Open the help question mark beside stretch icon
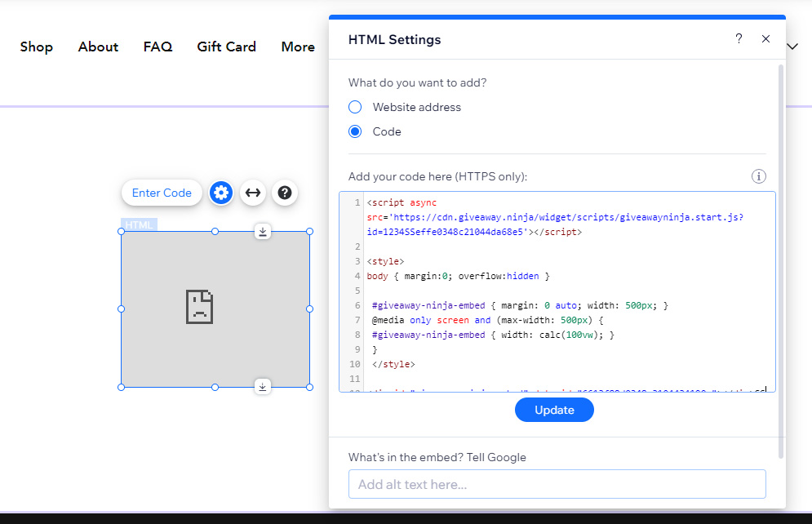This screenshot has height=524, width=812. (285, 193)
